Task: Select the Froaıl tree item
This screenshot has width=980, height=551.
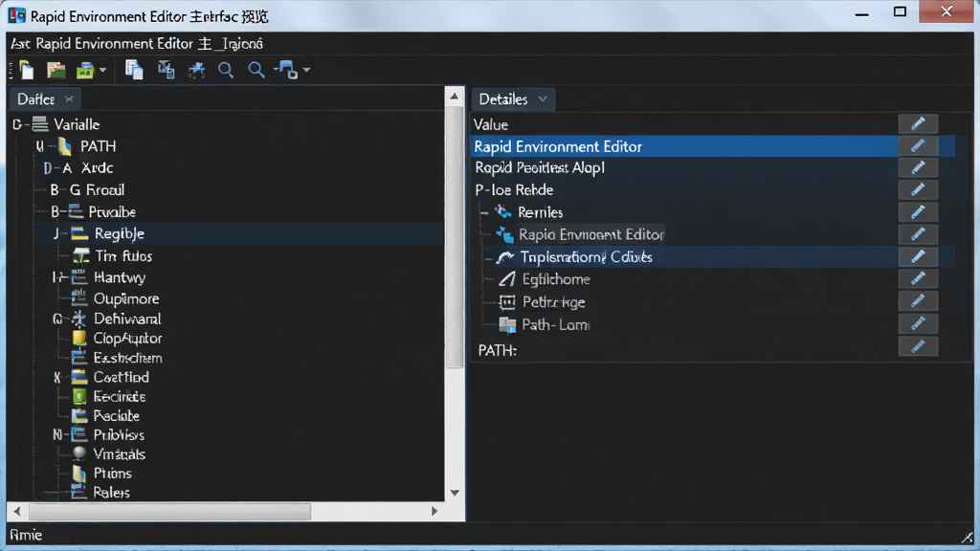Action: 105,190
